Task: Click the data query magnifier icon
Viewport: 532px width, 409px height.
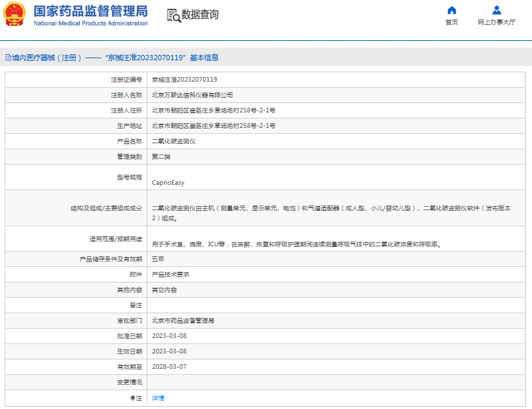Action: coord(174,15)
